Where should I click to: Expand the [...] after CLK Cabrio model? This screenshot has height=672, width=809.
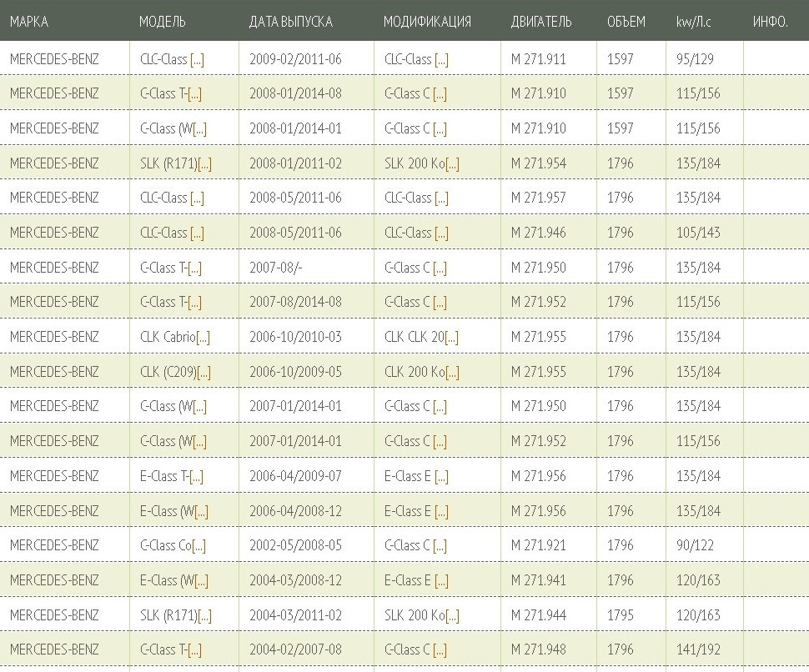(x=203, y=338)
